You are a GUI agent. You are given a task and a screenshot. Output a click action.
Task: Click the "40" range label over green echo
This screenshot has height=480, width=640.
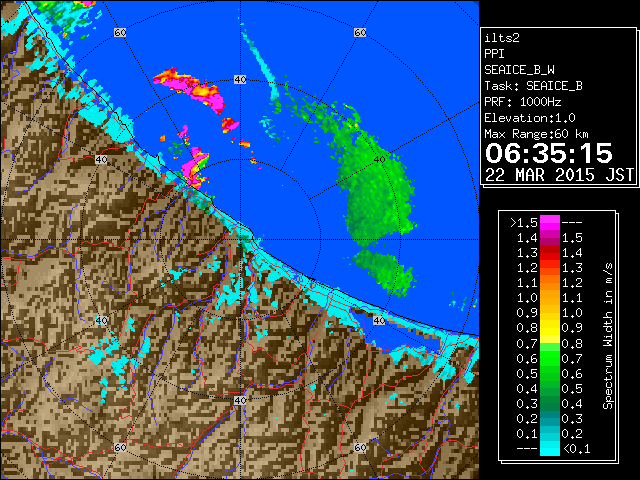coord(380,160)
